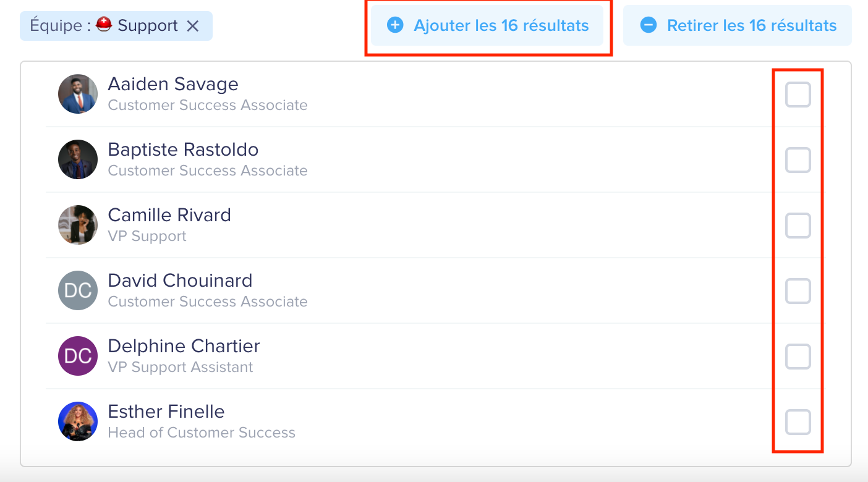Viewport: 868px width, 482px height.
Task: Click Delphine Chartier's purple DC avatar
Action: coord(78,356)
